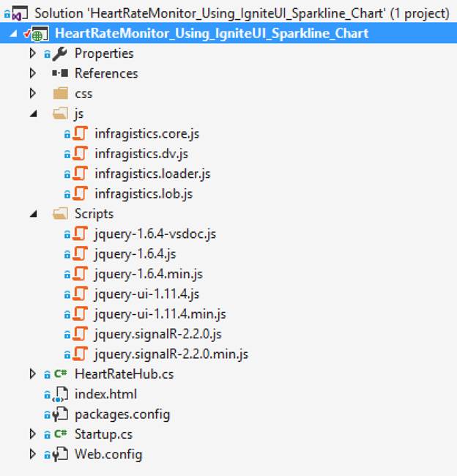The height and width of the screenshot is (476, 457).
Task: Select file jquery-ui-1.11.4.js
Action: coord(146,294)
